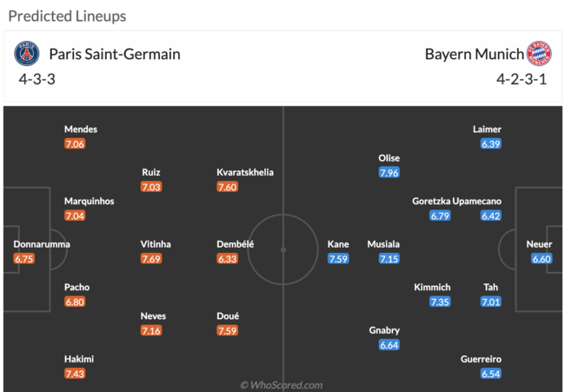Open Bayern Munich team name link
Image resolution: width=565 pixels, height=392 pixels.
(475, 54)
